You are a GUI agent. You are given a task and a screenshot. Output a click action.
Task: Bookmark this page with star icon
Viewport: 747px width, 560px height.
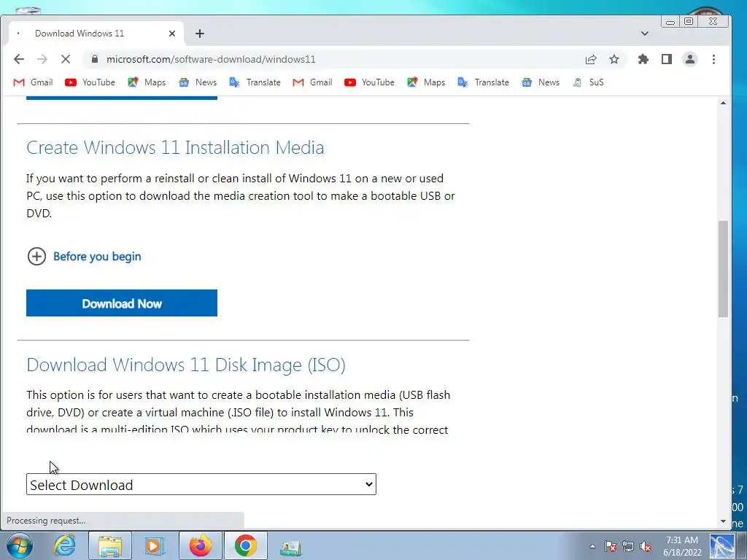(614, 59)
